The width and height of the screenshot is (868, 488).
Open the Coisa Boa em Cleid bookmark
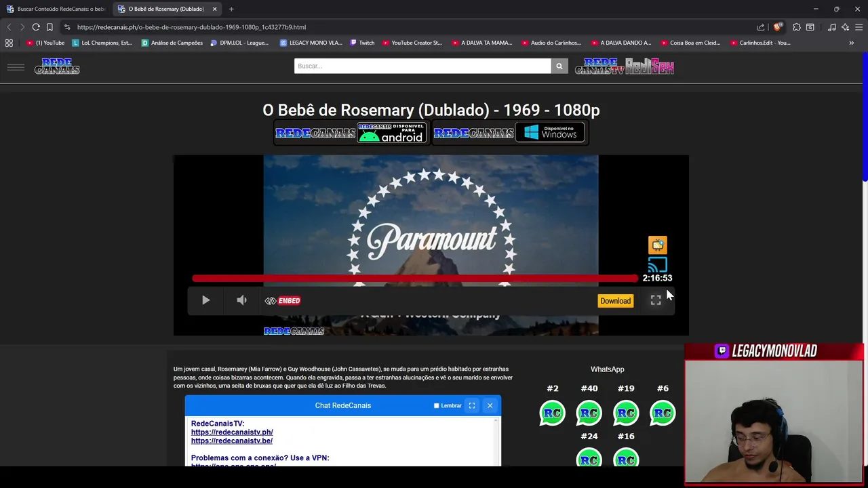coord(690,43)
